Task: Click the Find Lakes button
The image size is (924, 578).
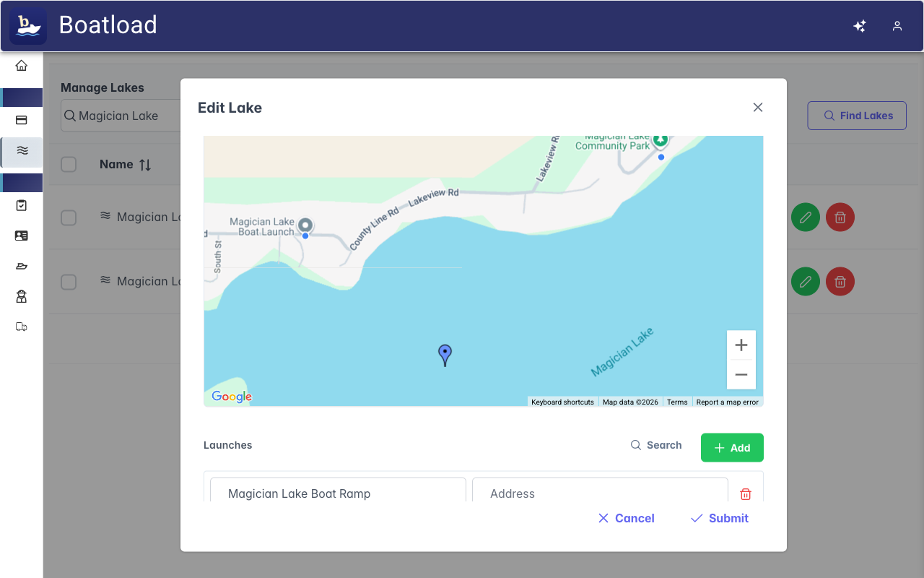Action: click(857, 116)
